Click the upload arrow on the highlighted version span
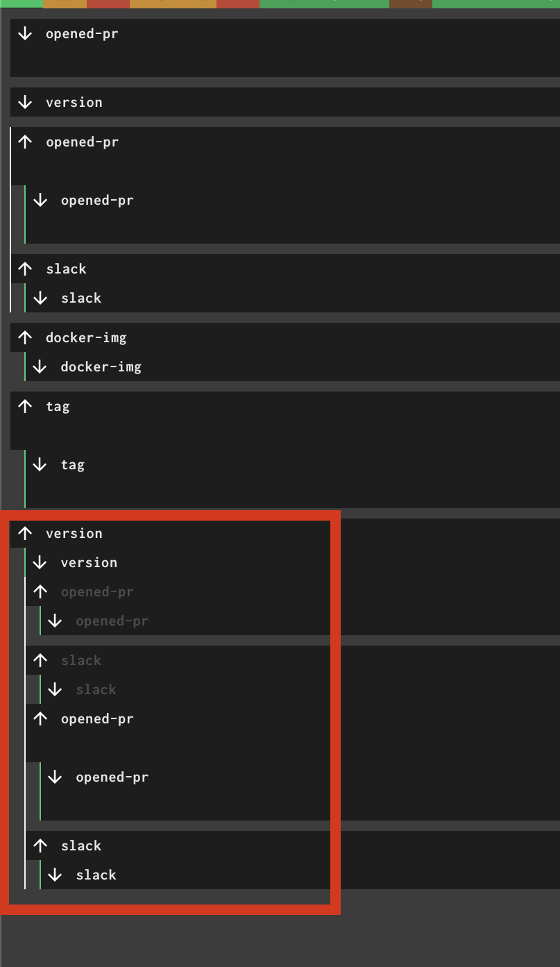The image size is (560, 967). (x=25, y=532)
